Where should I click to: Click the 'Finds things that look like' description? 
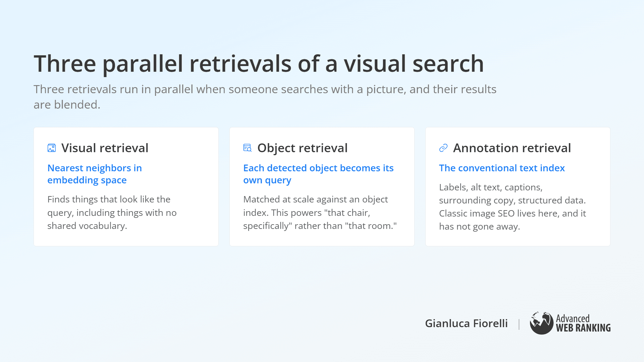point(112,213)
